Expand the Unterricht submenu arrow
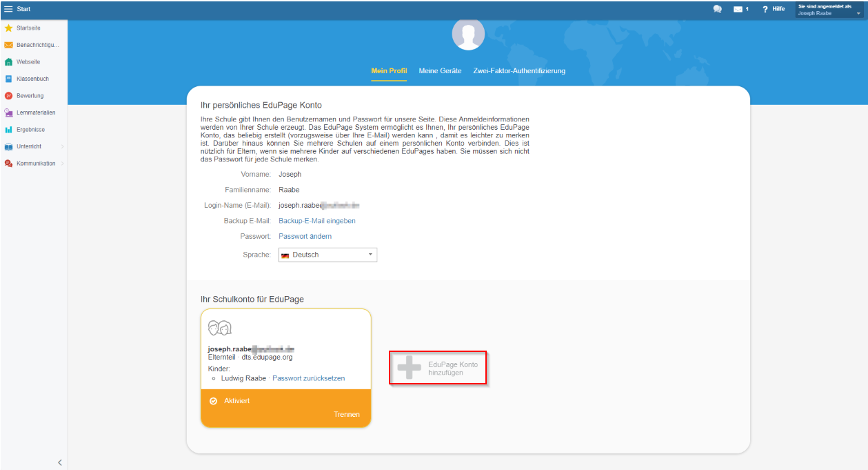 (62, 146)
